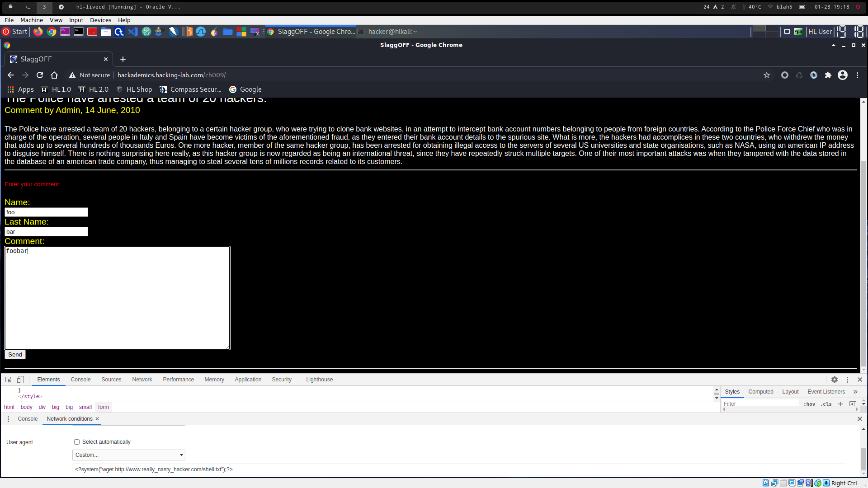
Task: Open the Chrome extensions puzzle icon
Action: (x=828, y=75)
